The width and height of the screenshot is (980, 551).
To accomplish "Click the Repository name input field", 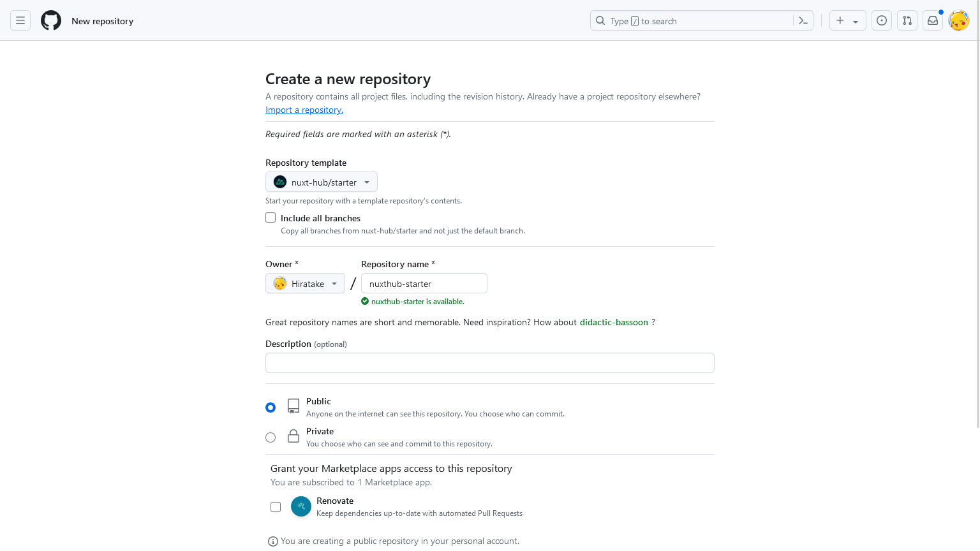I will (424, 283).
